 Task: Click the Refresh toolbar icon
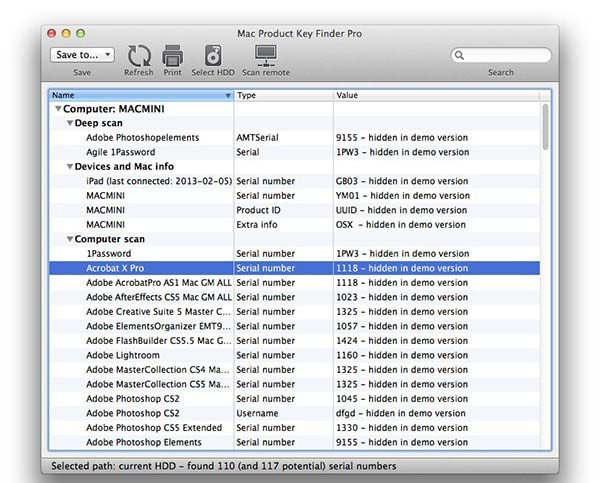[x=139, y=56]
